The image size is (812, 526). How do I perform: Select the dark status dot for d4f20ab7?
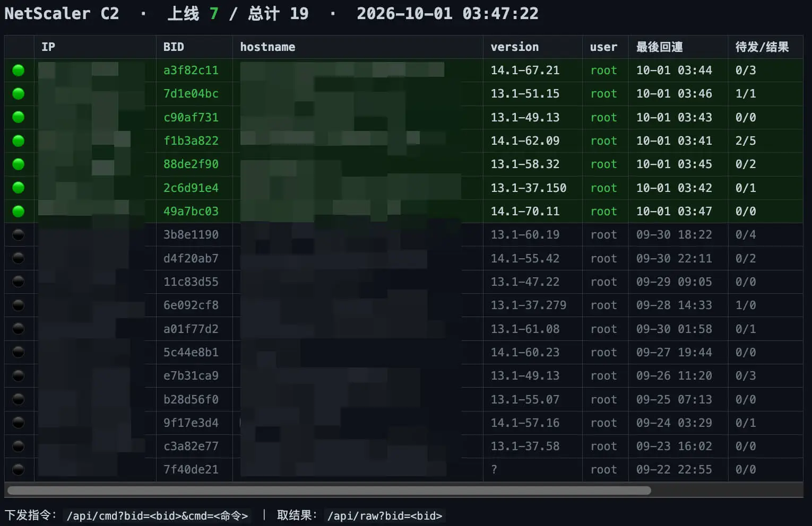(x=19, y=258)
